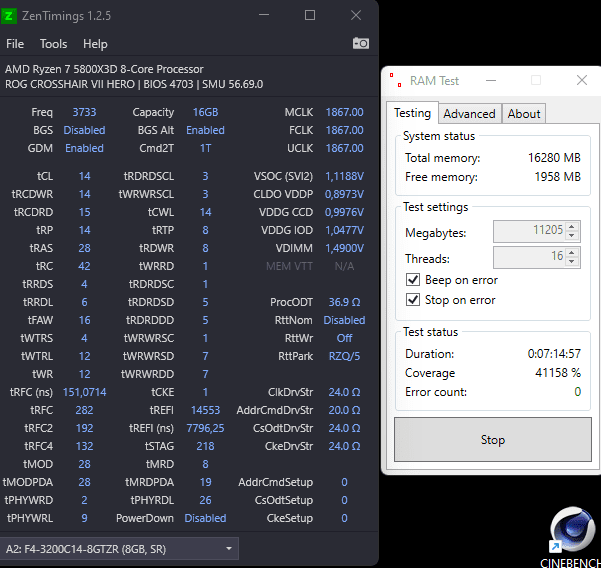
Task: Click the tMRDPDA value 19
Action: pos(205,482)
